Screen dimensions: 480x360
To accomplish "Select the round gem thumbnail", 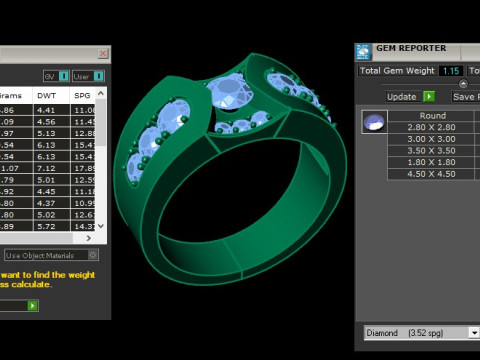I will pos(374,122).
